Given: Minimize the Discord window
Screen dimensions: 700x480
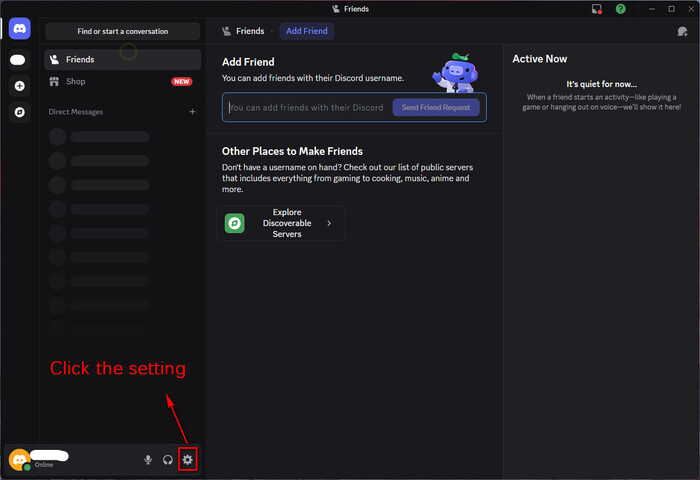Looking at the screenshot, I should pyautogui.click(x=652, y=9).
